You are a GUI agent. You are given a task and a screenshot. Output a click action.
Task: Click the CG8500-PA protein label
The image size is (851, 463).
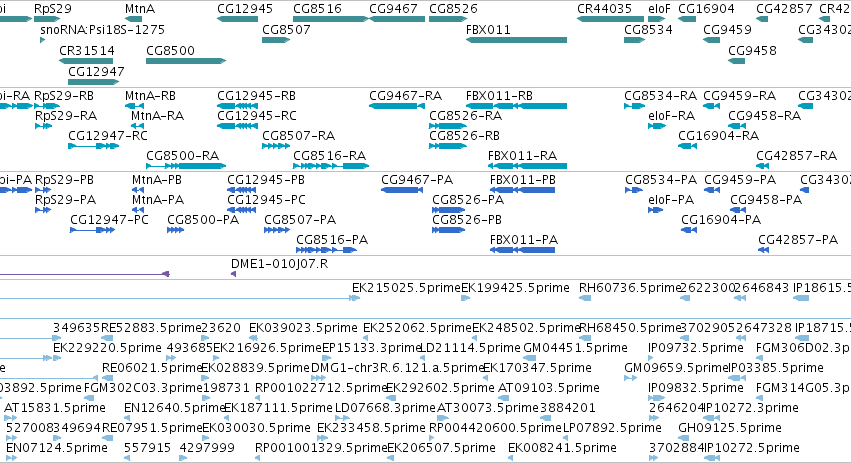tap(203, 220)
